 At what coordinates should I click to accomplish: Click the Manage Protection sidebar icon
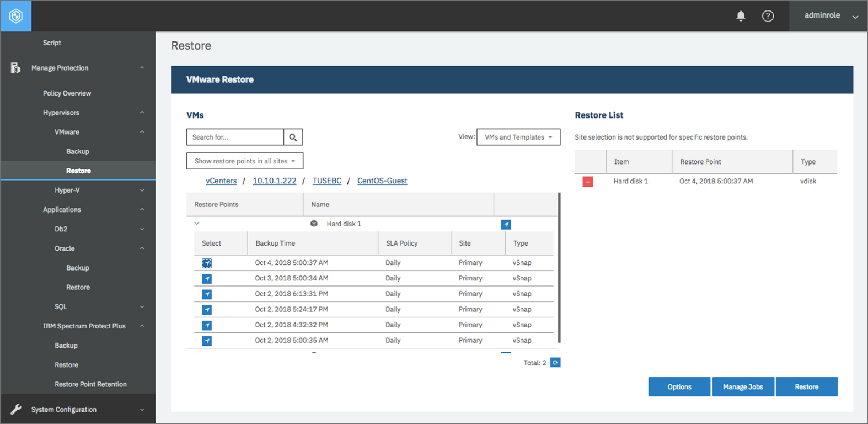coord(15,68)
